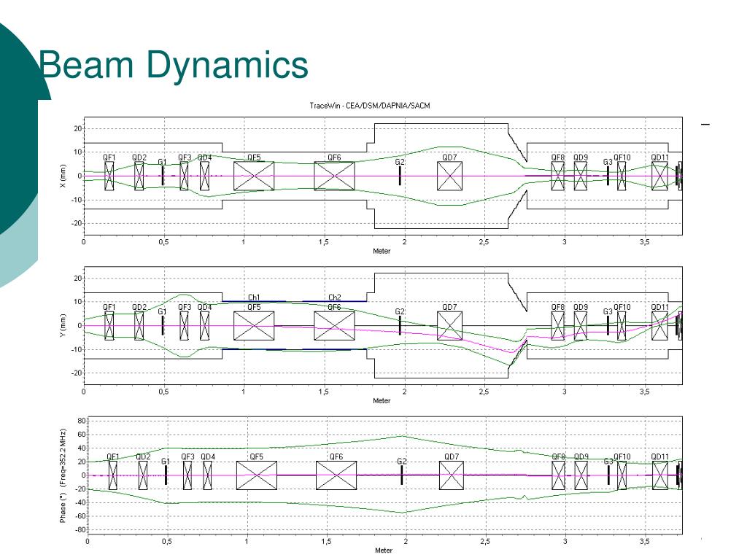Click the QF1 quadrupole box in Y plot
This screenshot has width=747, height=560.
(109, 326)
